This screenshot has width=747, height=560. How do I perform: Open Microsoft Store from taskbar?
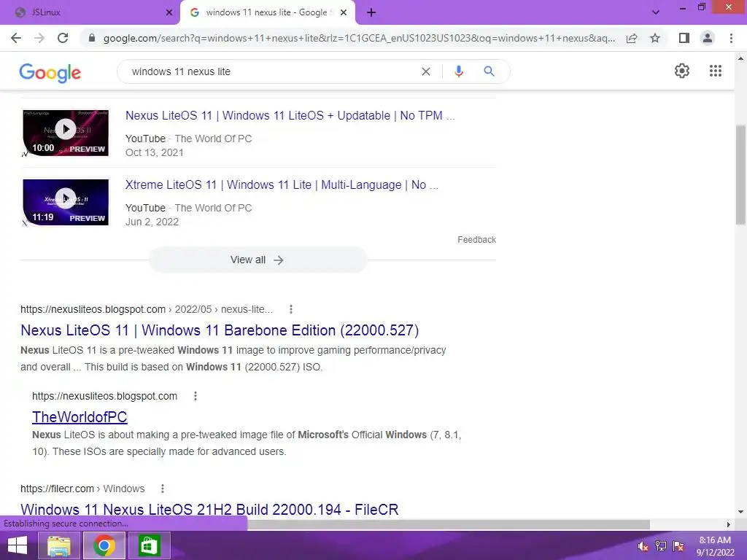(x=149, y=545)
